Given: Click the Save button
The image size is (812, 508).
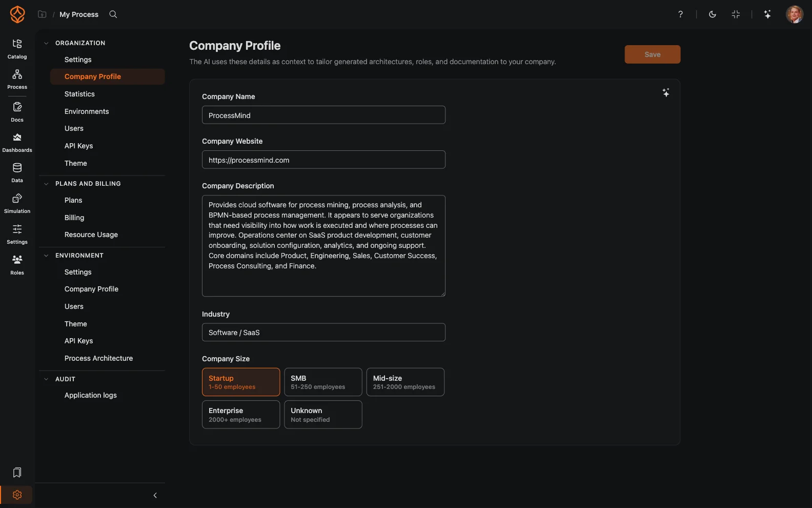Looking at the screenshot, I should tap(652, 54).
